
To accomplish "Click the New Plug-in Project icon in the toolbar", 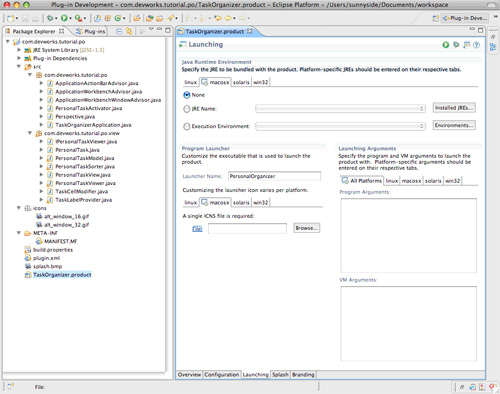I will click(x=97, y=18).
